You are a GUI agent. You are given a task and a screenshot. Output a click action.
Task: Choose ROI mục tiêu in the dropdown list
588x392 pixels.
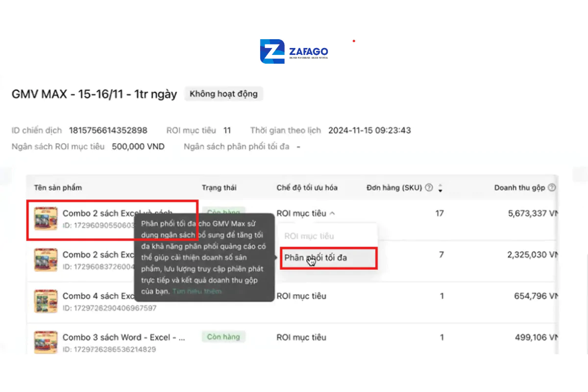[309, 236]
